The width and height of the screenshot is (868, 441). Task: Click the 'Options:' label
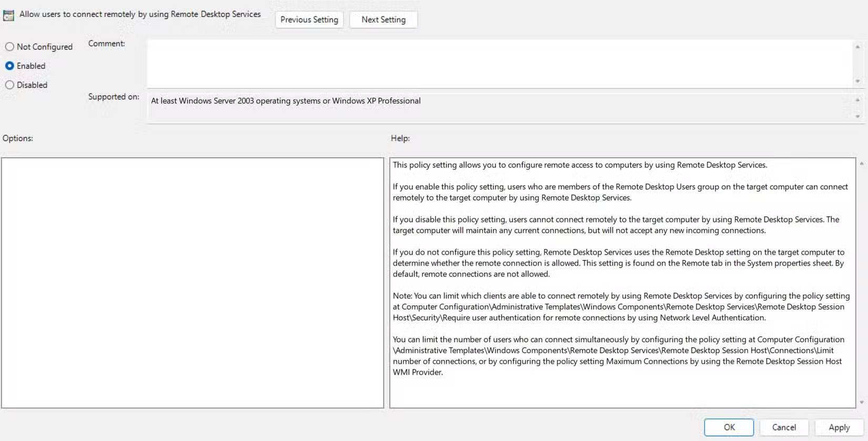(18, 138)
